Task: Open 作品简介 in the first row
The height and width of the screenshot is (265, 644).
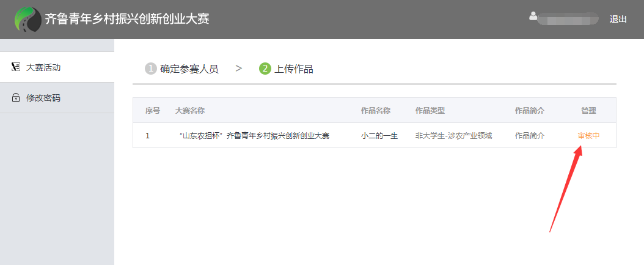Action: (529, 136)
